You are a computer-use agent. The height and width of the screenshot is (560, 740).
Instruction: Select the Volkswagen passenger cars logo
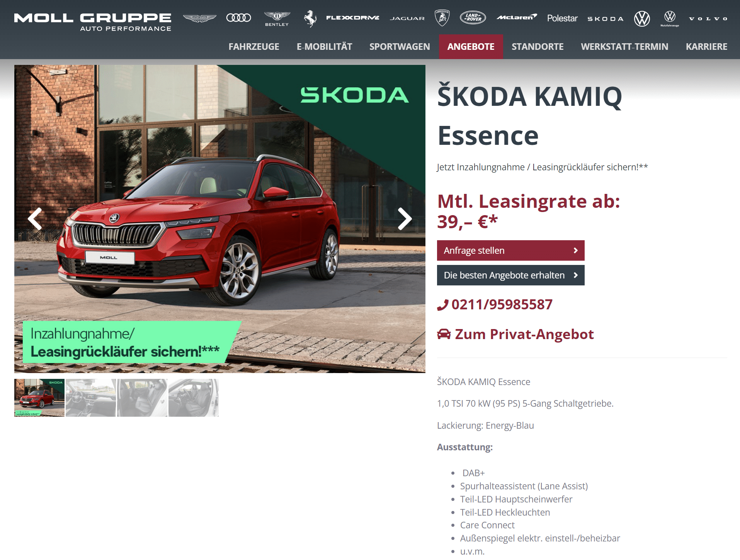642,19
